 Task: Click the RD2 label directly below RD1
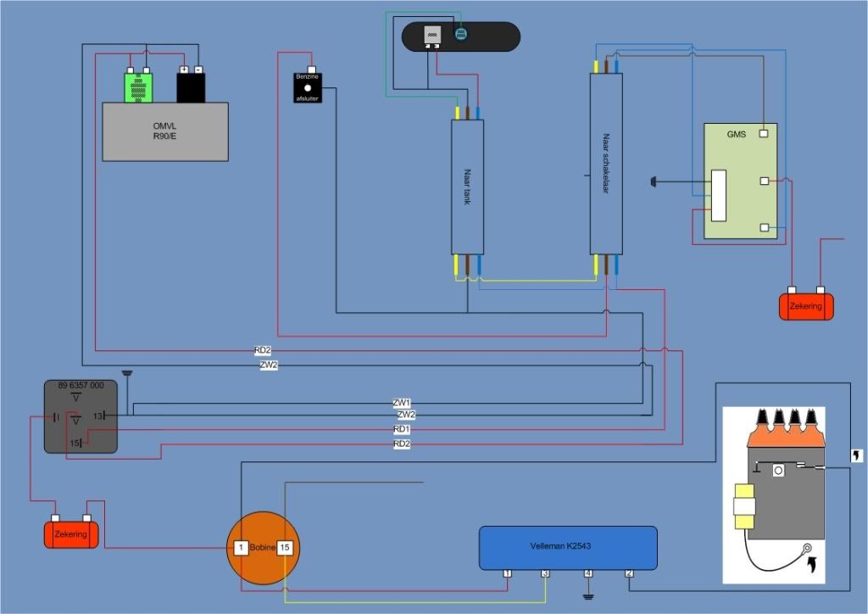click(x=402, y=444)
